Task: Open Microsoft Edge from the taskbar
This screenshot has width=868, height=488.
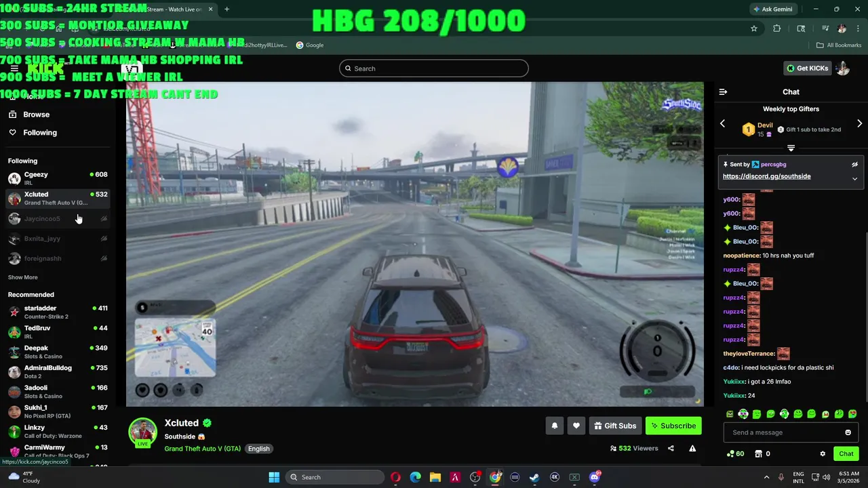Action: coord(415,477)
